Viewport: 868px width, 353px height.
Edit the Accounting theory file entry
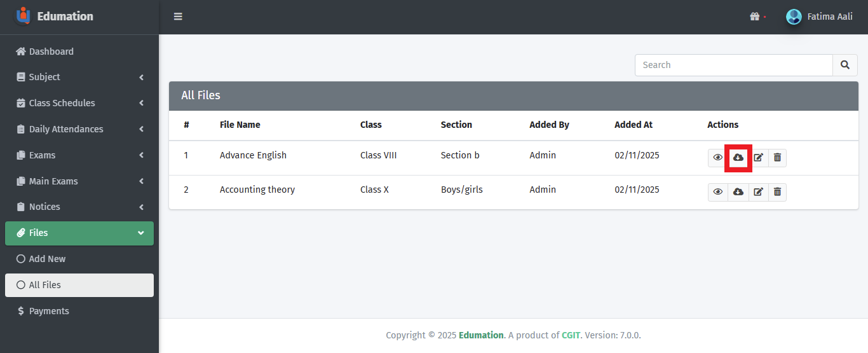tap(758, 192)
